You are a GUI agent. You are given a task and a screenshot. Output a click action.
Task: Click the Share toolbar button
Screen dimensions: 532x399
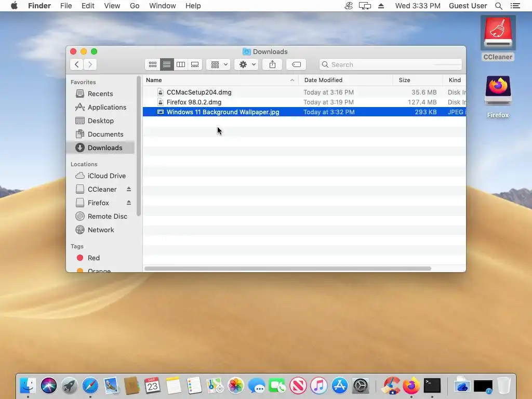(x=272, y=64)
